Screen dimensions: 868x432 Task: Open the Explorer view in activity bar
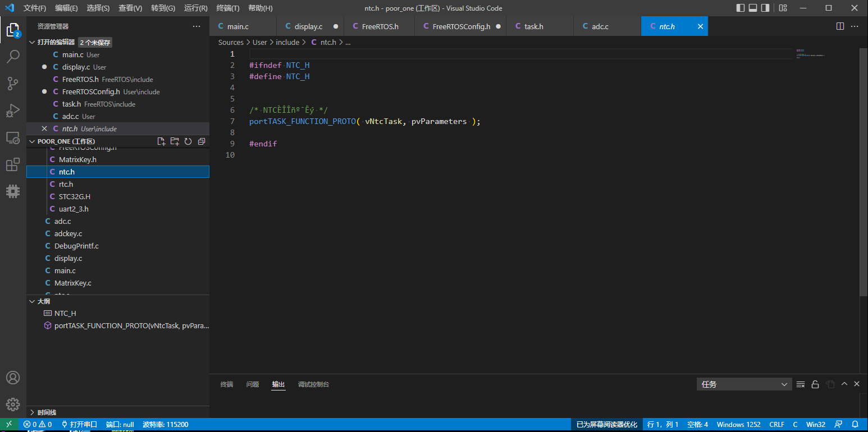coord(13,30)
